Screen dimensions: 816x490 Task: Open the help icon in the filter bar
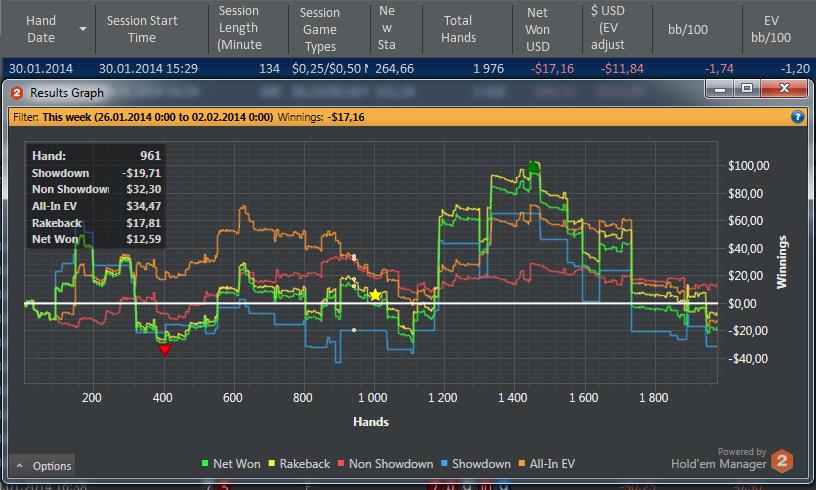pos(797,117)
